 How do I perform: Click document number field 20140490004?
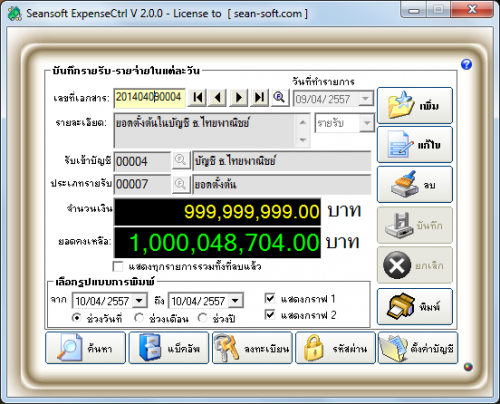point(149,98)
